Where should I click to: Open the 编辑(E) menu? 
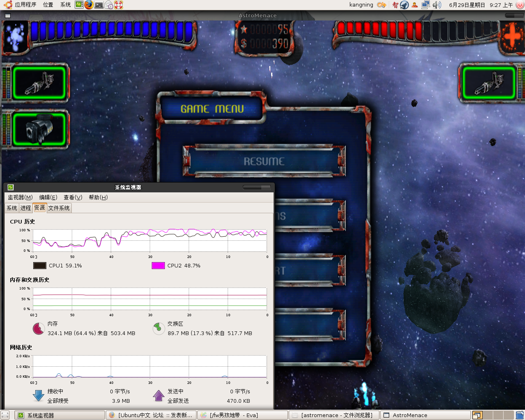click(48, 197)
